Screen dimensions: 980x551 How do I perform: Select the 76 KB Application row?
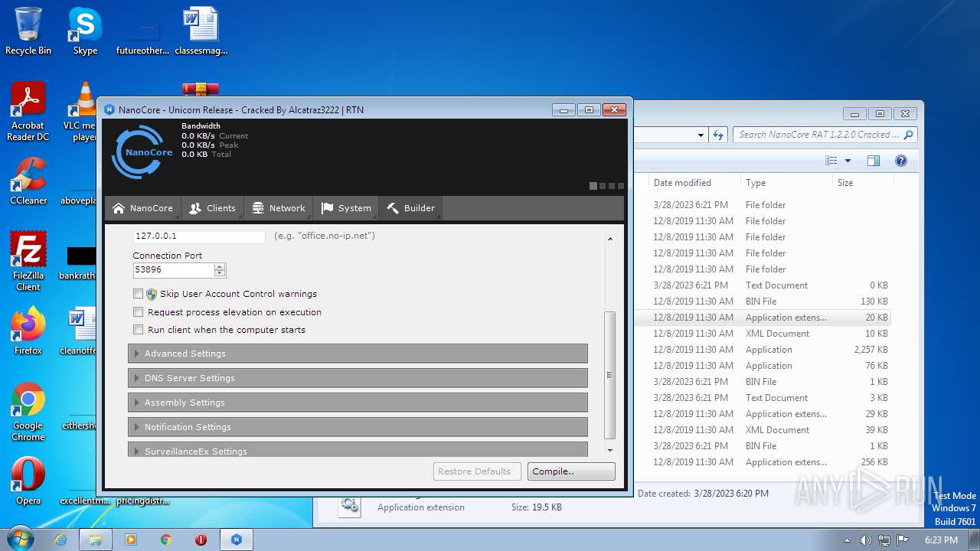pos(763,366)
